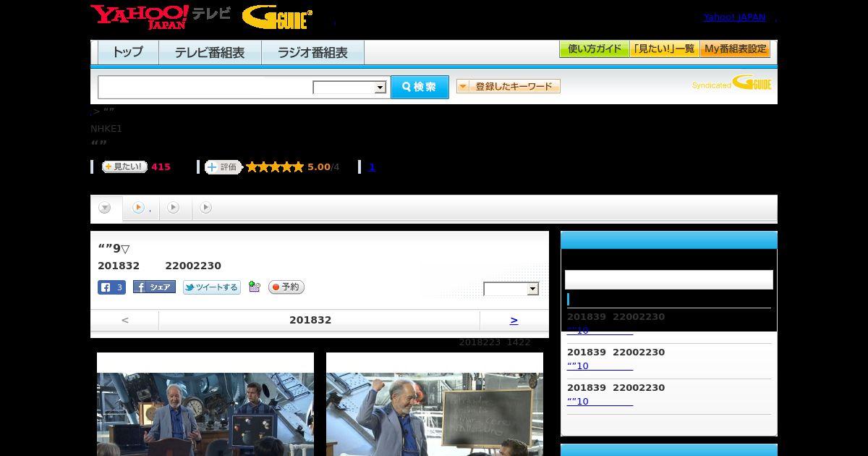Open the ラジオ番組表 tab
868x456 pixels.
[x=312, y=53]
